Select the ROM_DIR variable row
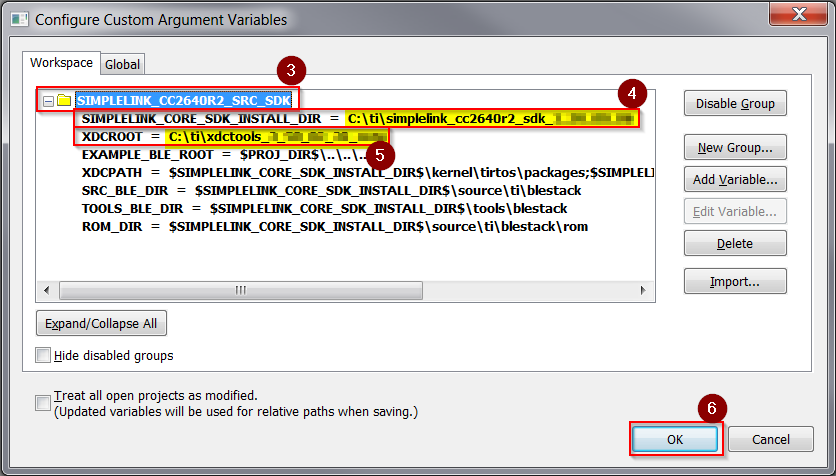Image resolution: width=836 pixels, height=476 pixels. [334, 227]
